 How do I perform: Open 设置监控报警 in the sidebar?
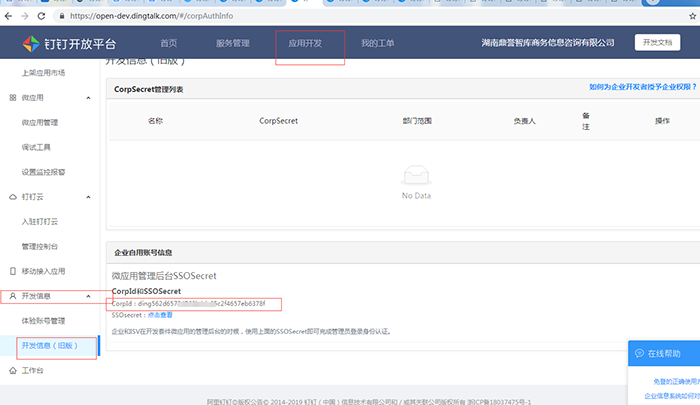click(43, 172)
